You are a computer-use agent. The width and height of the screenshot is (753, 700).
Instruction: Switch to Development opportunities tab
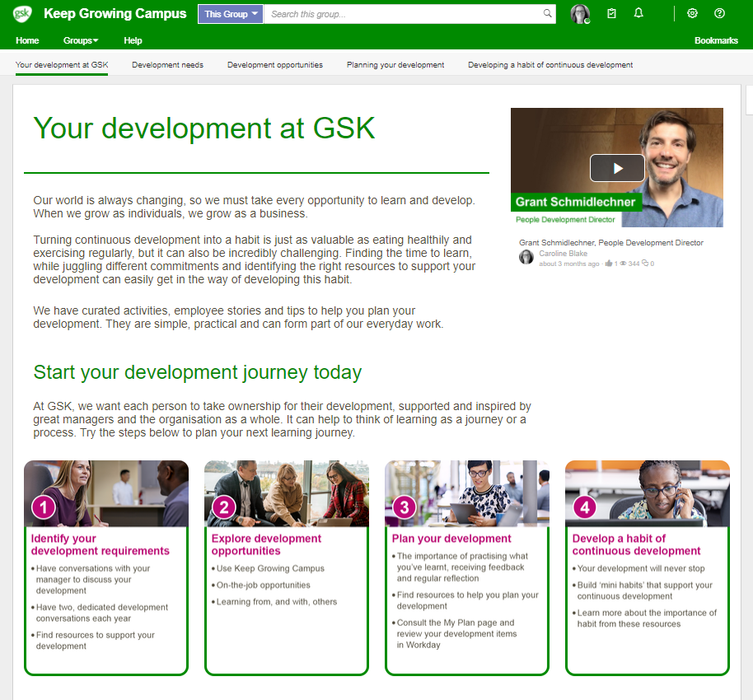tap(275, 65)
